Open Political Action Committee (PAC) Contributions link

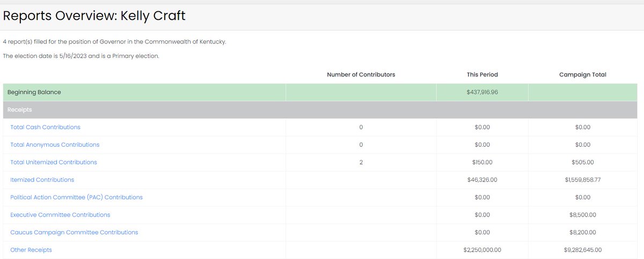[x=77, y=197]
